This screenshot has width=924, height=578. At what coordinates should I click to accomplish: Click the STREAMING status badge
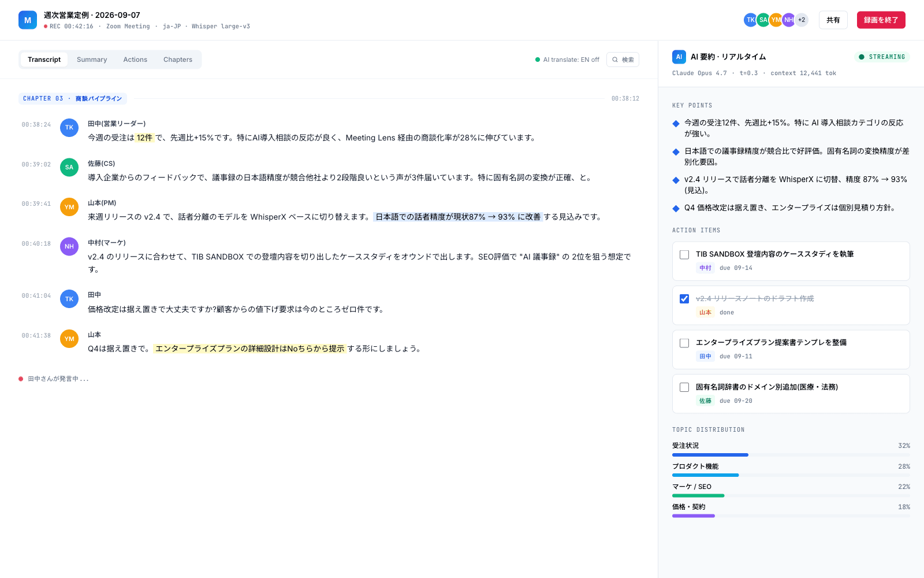tap(882, 57)
